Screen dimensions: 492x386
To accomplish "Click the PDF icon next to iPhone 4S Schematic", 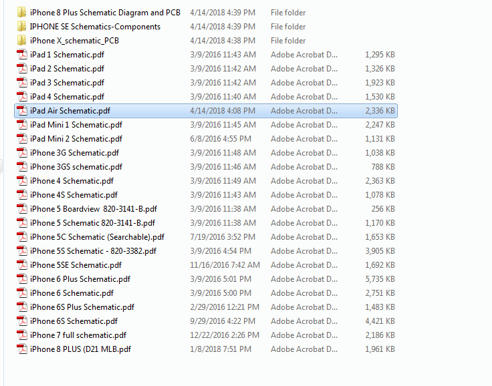I will 22,195.
